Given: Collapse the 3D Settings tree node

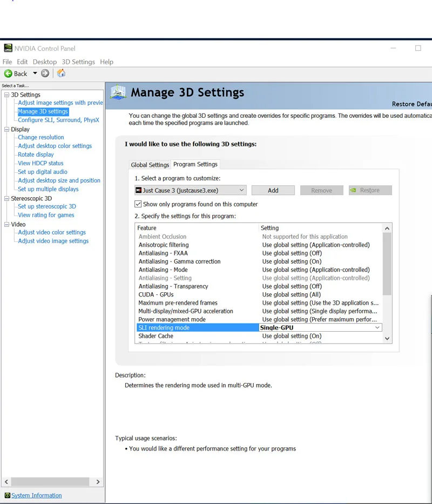Looking at the screenshot, I should [x=6, y=95].
